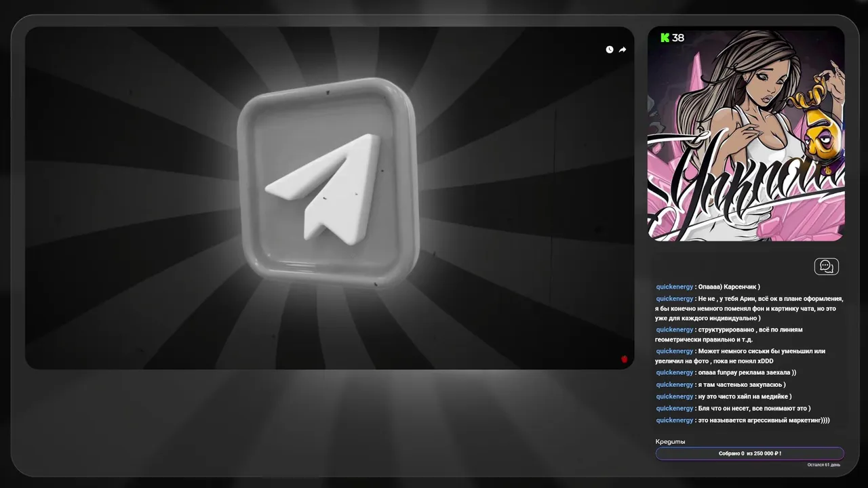Click username before 'Опаааа) Карсенчик )'
The image size is (868, 488).
(x=674, y=287)
